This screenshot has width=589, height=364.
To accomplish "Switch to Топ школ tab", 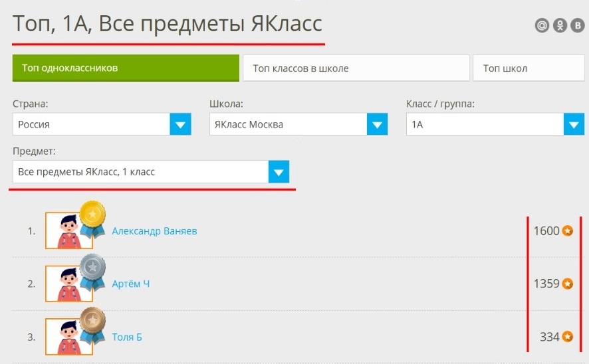I will click(529, 68).
